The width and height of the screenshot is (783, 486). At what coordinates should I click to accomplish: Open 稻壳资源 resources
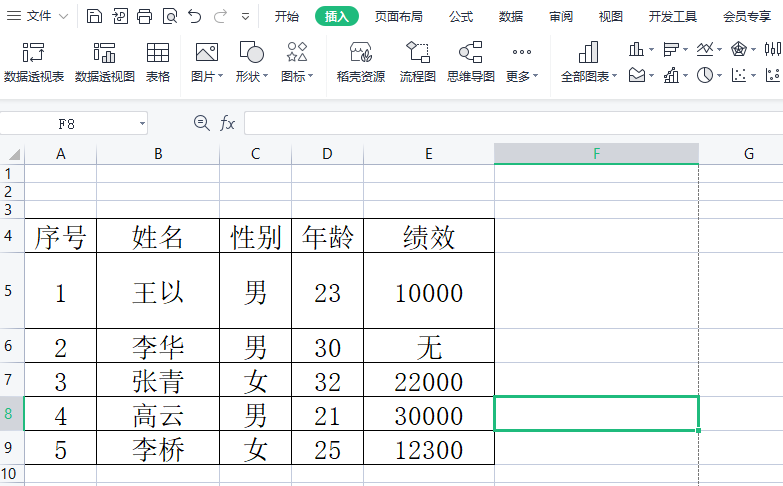click(361, 62)
